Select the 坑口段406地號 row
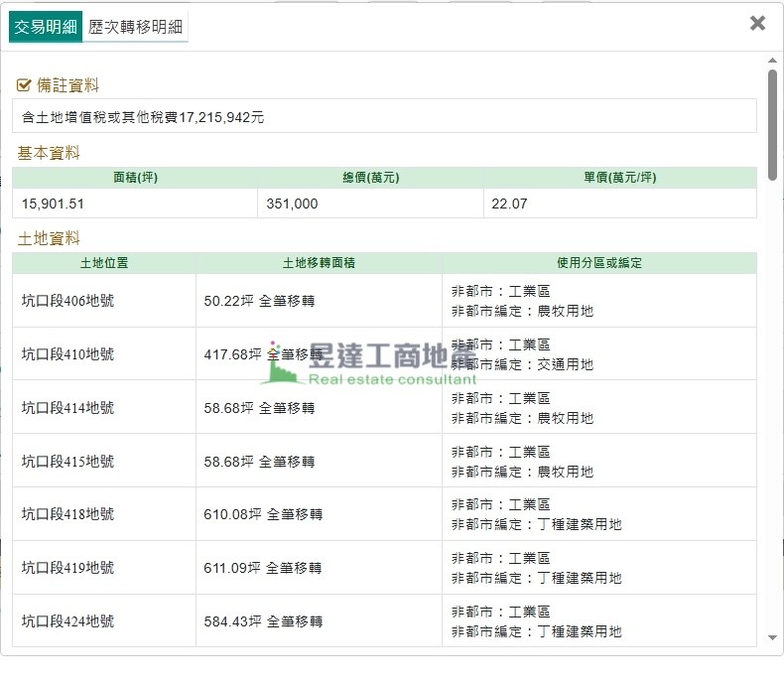784x685 pixels. click(67, 301)
